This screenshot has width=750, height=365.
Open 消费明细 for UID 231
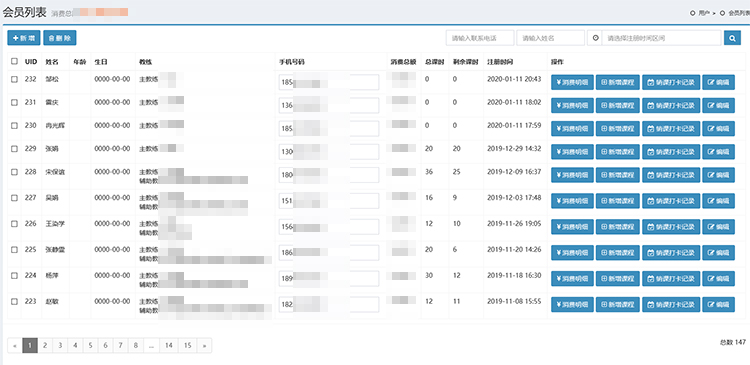[572, 105]
